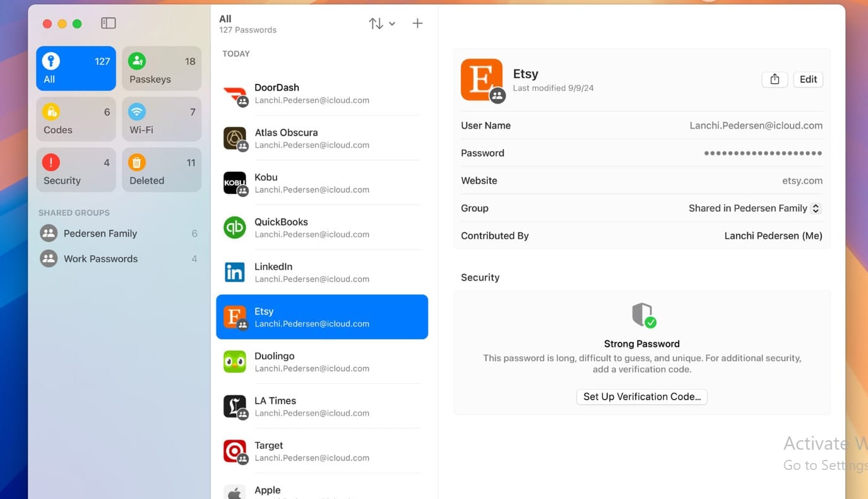This screenshot has height=499, width=868.
Task: Open the Duolingo entry by name
Action: click(275, 356)
